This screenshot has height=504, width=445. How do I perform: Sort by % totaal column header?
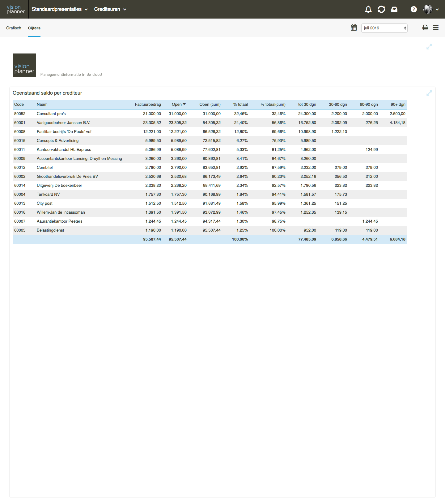240,105
